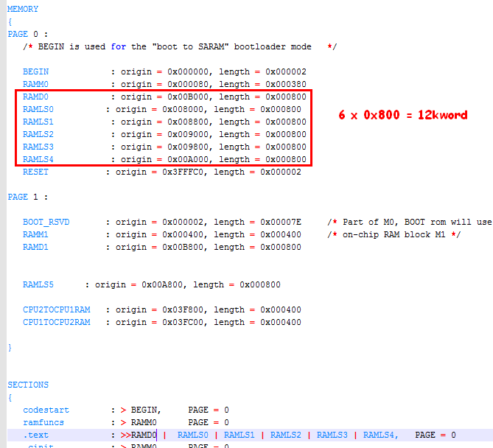Click RAMLS1 in the .text line
493x448 pixels.
coord(239,435)
